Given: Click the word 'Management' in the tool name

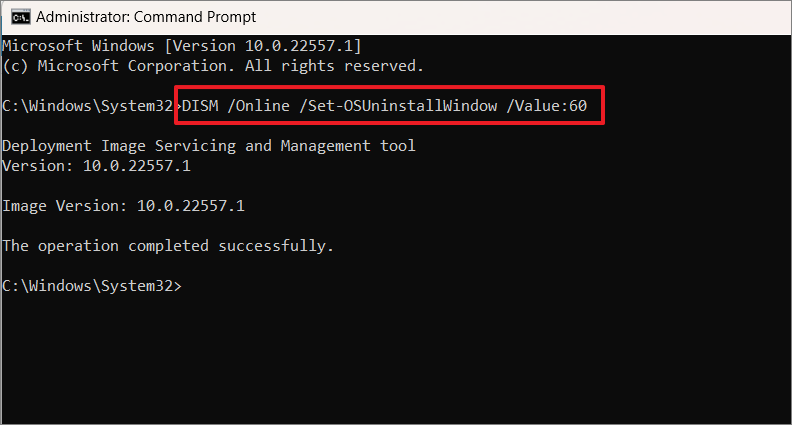Looking at the screenshot, I should (326, 146).
